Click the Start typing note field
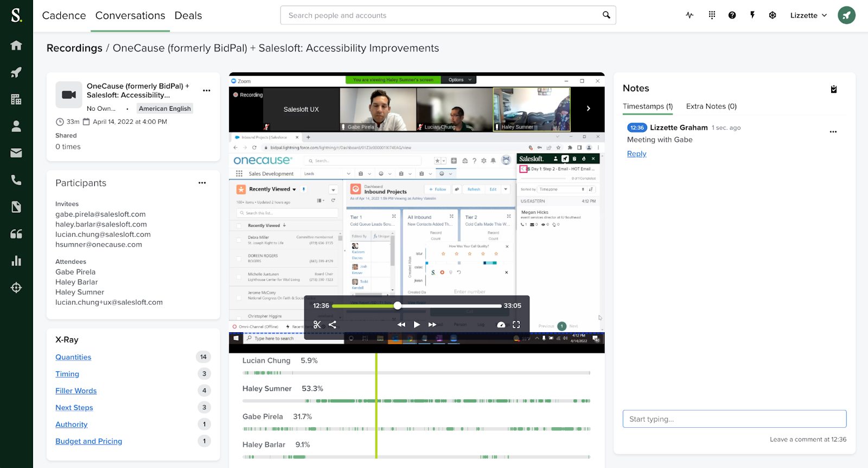The image size is (868, 468). (x=735, y=419)
